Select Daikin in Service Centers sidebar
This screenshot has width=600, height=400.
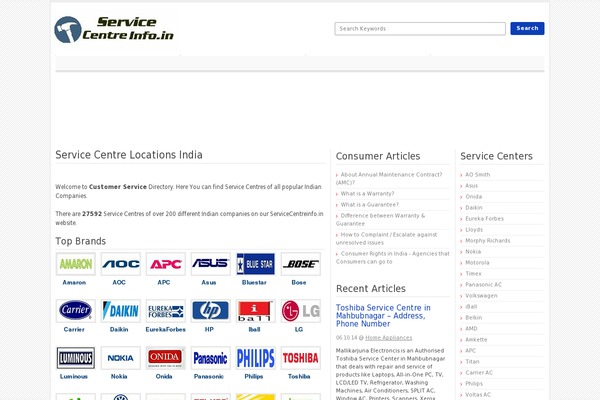click(x=474, y=208)
